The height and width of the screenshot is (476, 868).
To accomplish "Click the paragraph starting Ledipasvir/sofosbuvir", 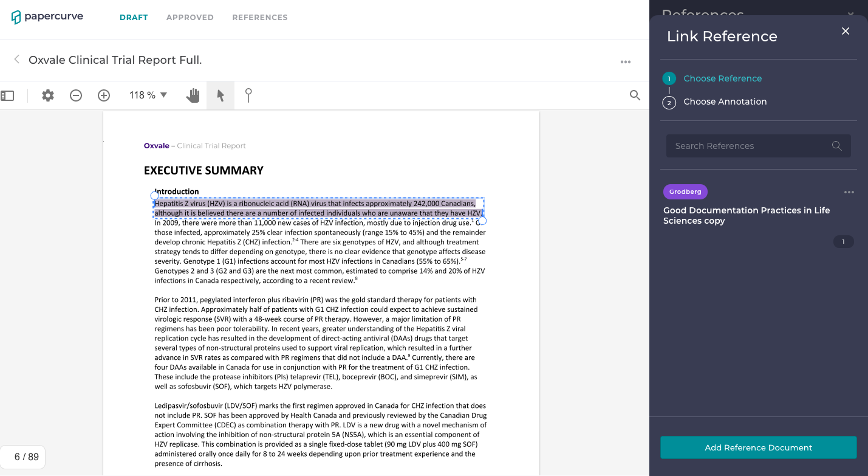I will tap(321, 434).
